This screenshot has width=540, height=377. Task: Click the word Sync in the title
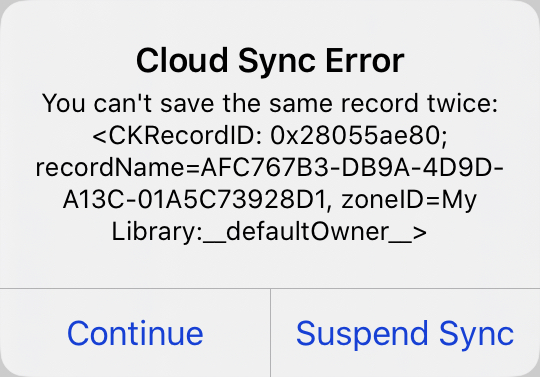277,62
